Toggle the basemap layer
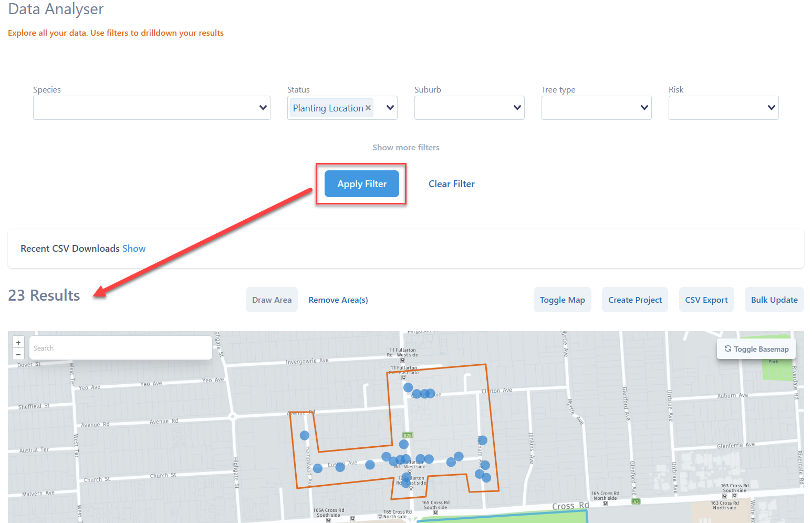This screenshot has width=812, height=523. coord(756,349)
